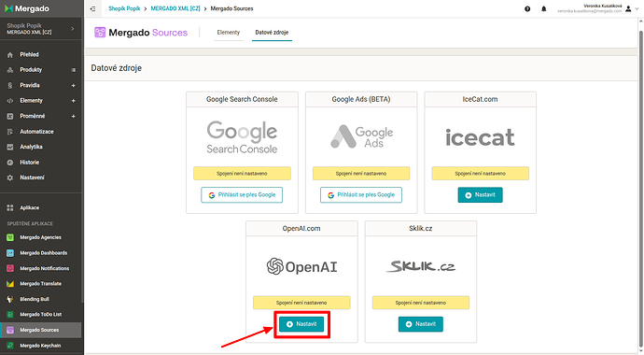Sign in via Google for Search Console
Image resolution: width=644 pixels, height=355 pixels.
(242, 195)
